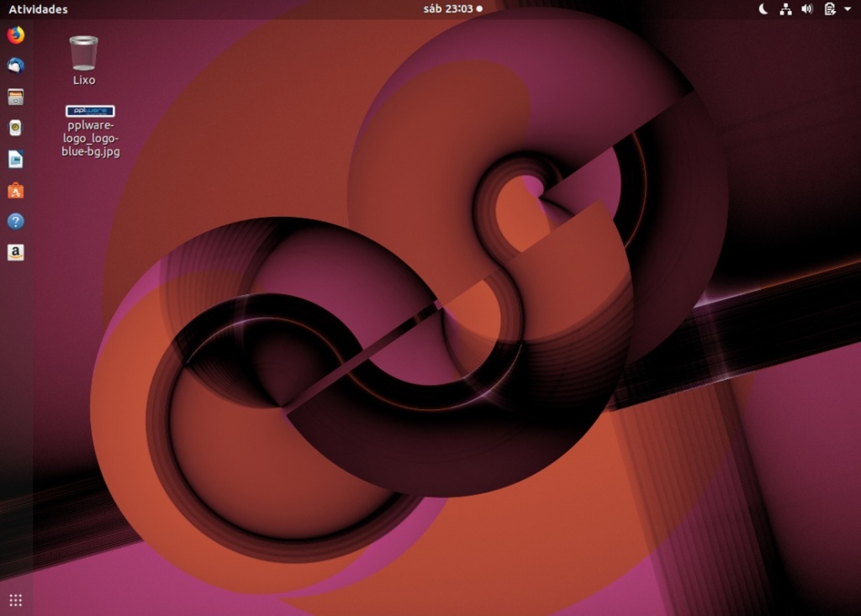The image size is (861, 616).
Task: Open the Lixo trash folder
Action: coord(83,52)
